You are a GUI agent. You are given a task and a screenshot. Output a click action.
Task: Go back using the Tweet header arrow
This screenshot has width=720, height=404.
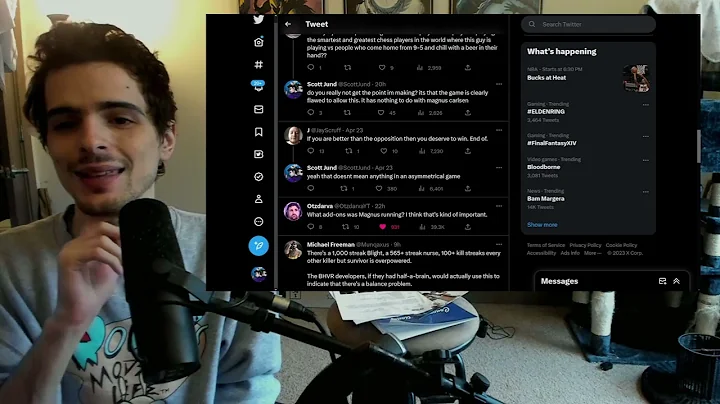tap(288, 24)
